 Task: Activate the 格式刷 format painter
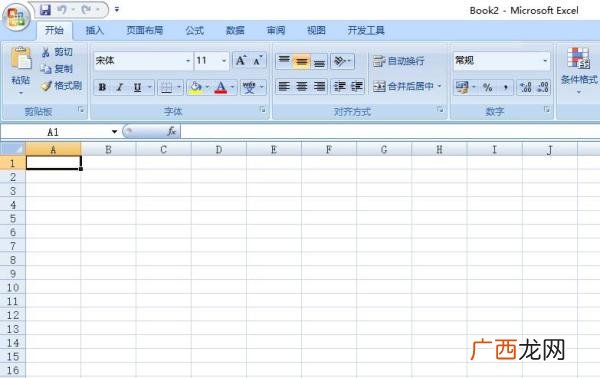(x=62, y=86)
